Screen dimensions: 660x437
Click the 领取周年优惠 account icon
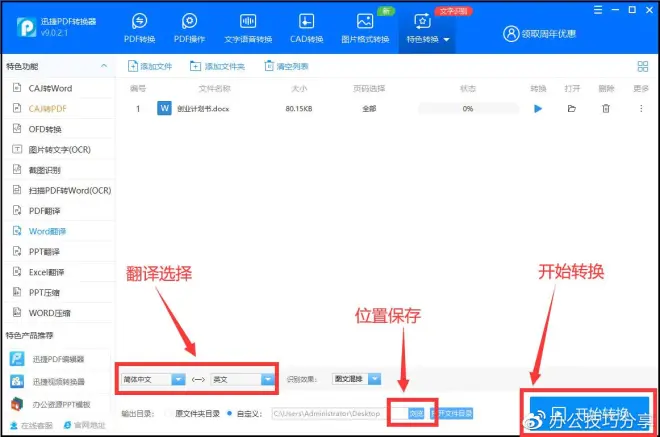[511, 34]
